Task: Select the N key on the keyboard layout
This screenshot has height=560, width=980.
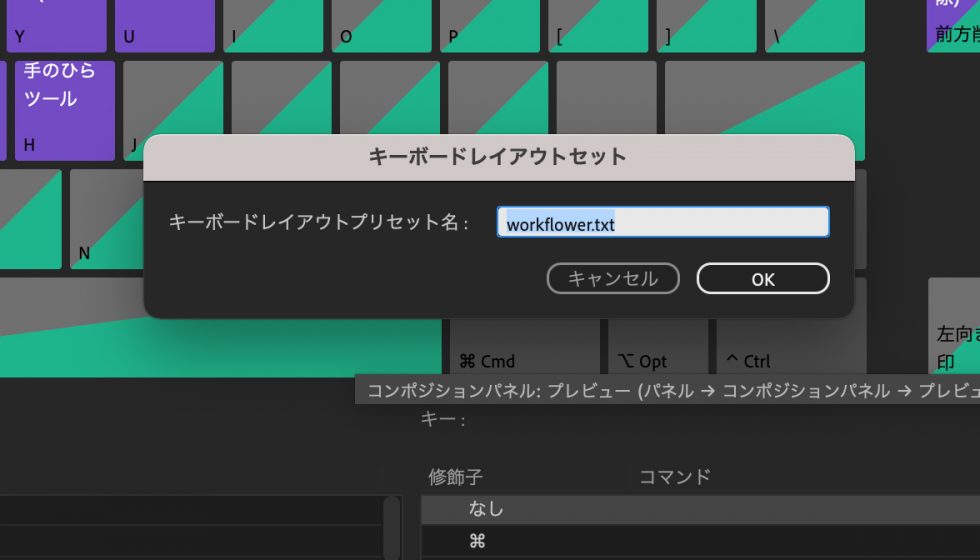Action: point(108,219)
